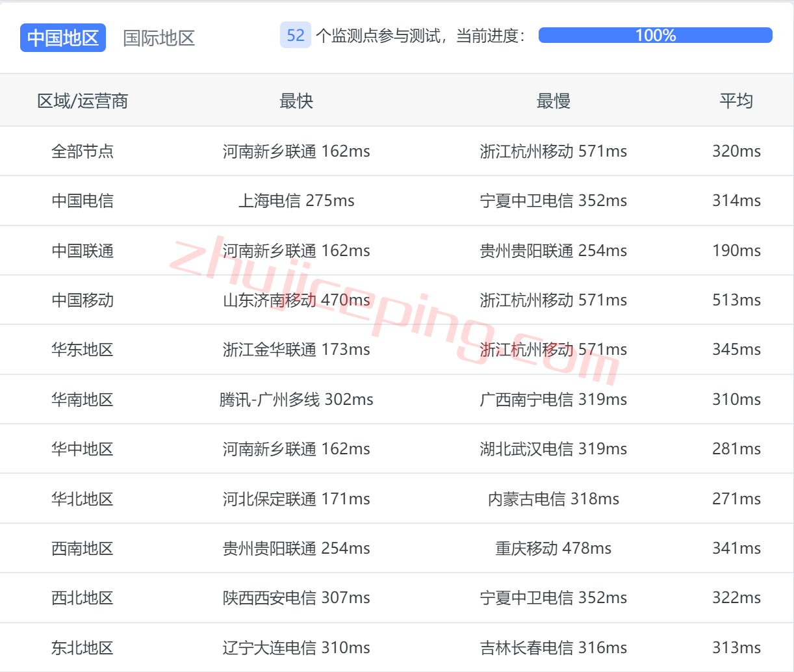Click 河北保定联通 171ms cell
Screen dimensions: 794x672
tap(296, 498)
